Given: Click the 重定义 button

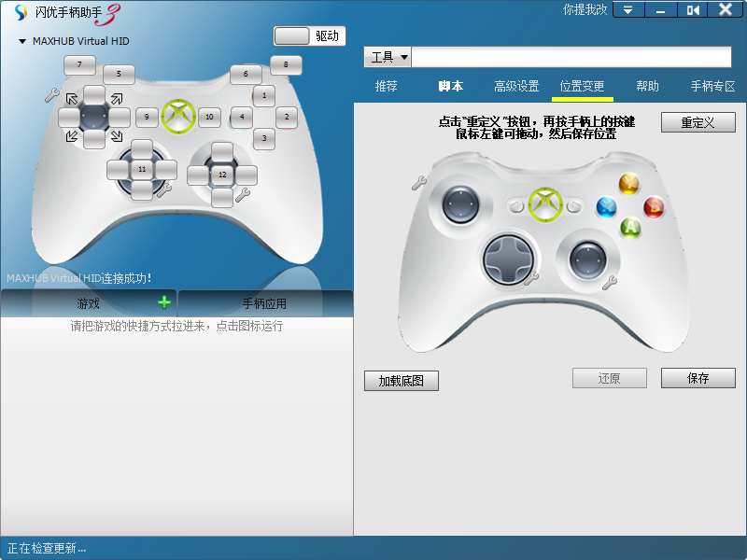Looking at the screenshot, I should click(x=698, y=122).
